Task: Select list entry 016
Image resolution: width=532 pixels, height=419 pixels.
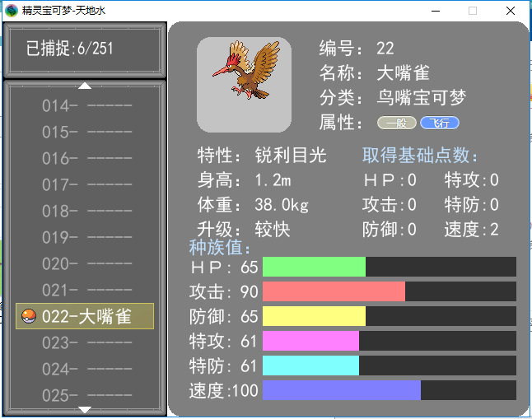Action: coord(86,158)
